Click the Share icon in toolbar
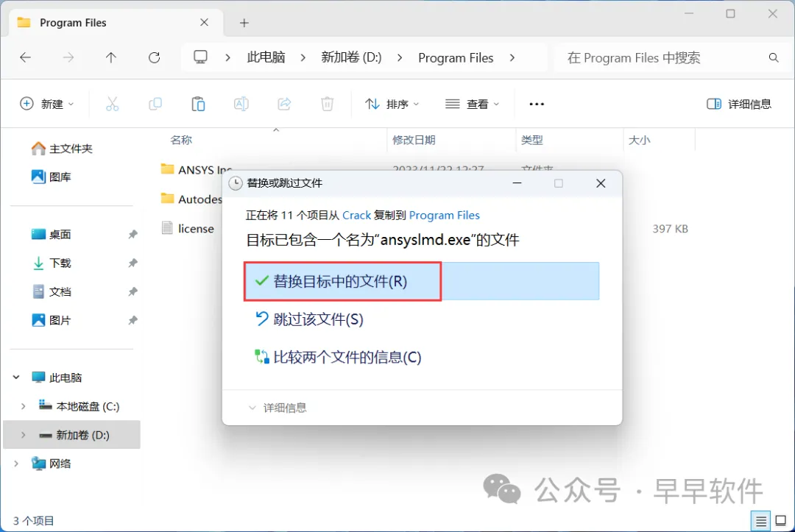Viewport: 795px width, 532px height. 284,104
